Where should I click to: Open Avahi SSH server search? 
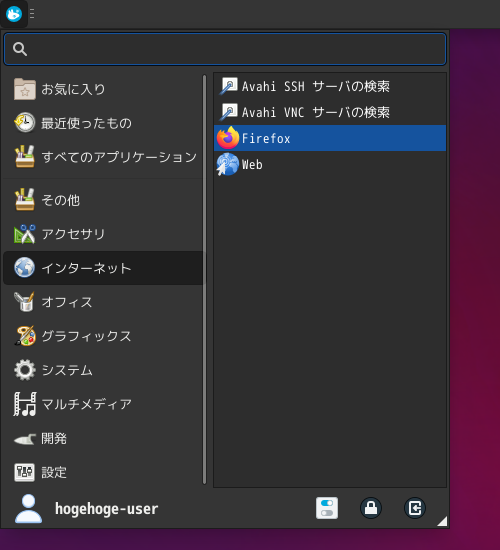330,86
